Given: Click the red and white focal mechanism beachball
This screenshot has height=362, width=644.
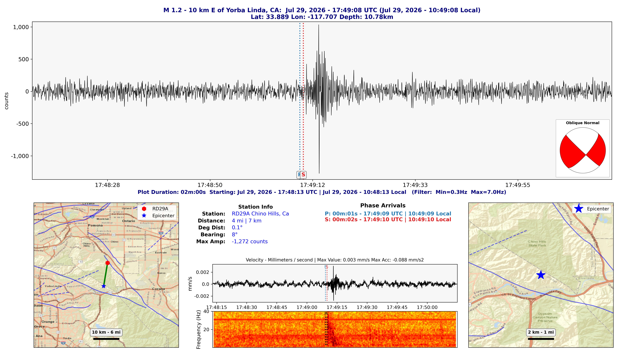Looking at the screenshot, I should [583, 150].
